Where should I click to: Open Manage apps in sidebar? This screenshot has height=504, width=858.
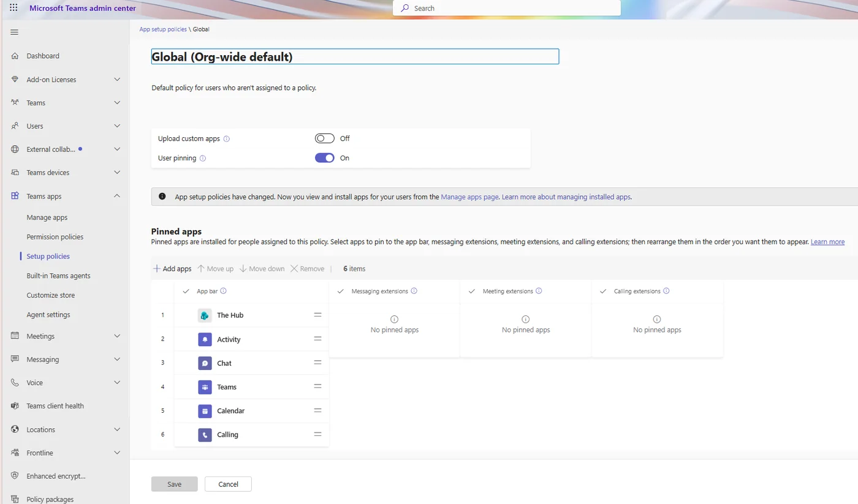[x=47, y=217]
